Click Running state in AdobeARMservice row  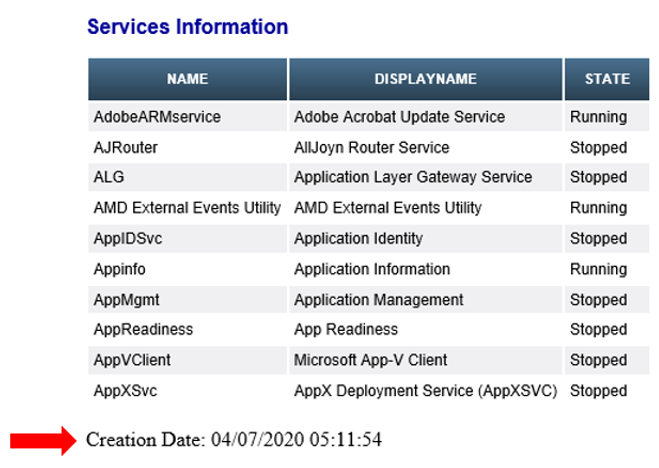coord(607,117)
